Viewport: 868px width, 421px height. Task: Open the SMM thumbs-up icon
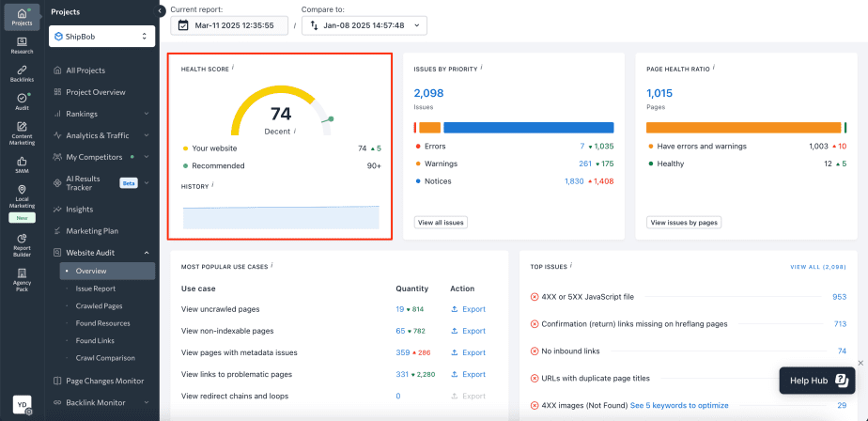coord(22,164)
